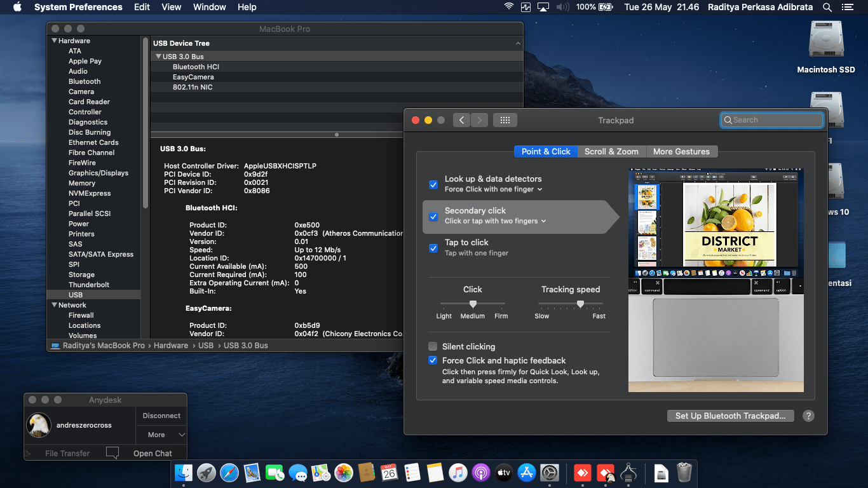This screenshot has height=488, width=868.
Task: Click System Preferences gear in Dock
Action: click(x=550, y=473)
